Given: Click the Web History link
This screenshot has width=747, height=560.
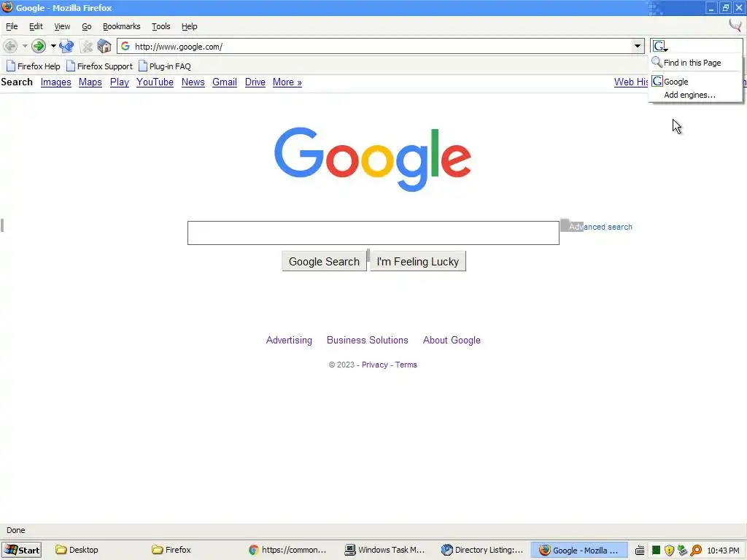Looking at the screenshot, I should pyautogui.click(x=631, y=82).
